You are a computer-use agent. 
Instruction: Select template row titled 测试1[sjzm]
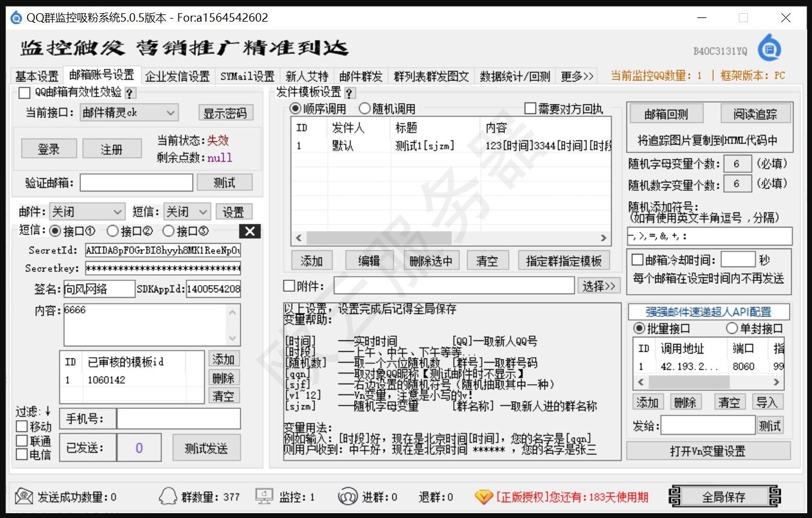pos(451,146)
